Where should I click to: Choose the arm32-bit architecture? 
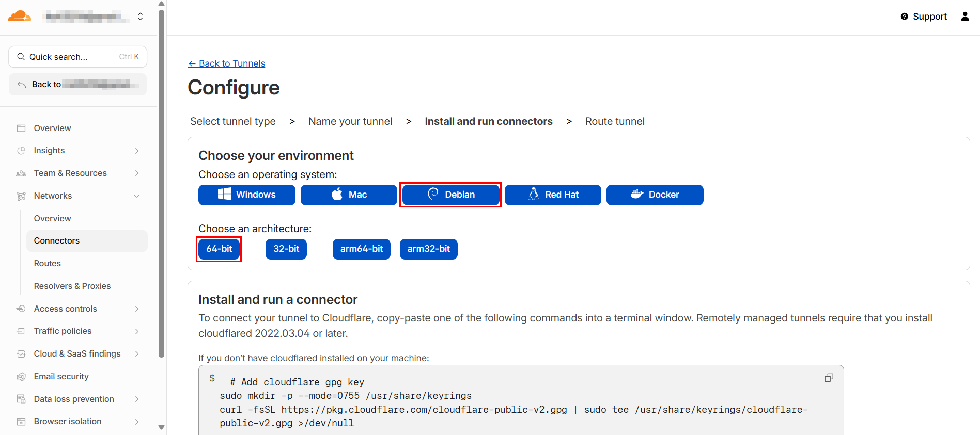[x=429, y=249]
